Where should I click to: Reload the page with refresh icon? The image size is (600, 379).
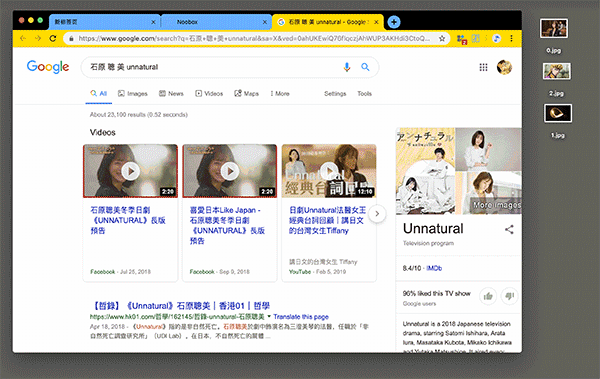pyautogui.click(x=53, y=38)
